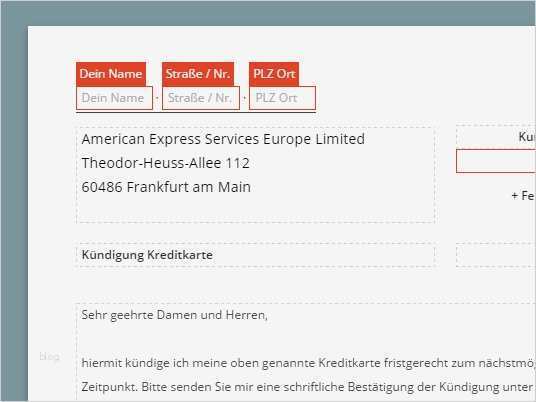536x402 pixels.
Task: Click the red 'PLZ Ort' label tag
Action: 274,74
